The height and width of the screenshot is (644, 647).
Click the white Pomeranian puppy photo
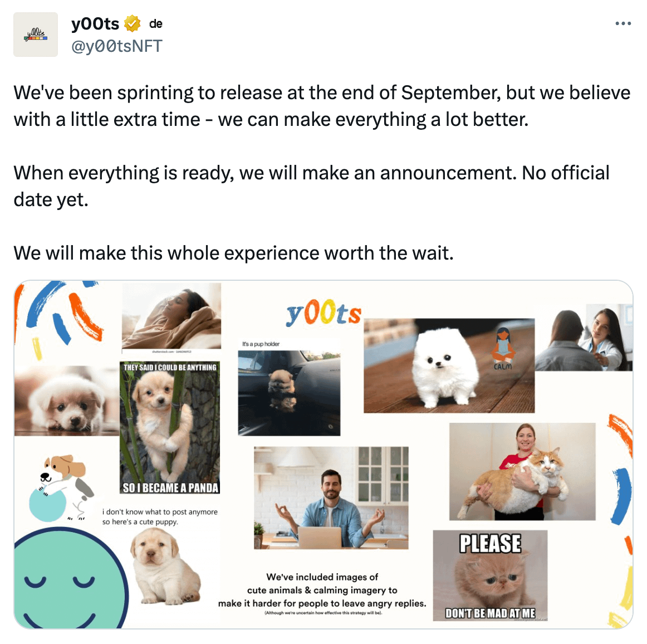tap(449, 366)
